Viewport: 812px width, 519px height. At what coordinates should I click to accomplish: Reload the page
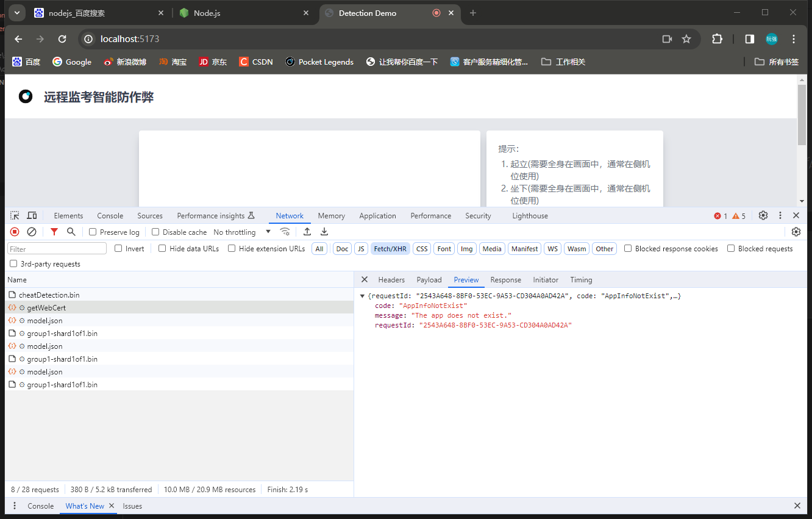coord(62,39)
